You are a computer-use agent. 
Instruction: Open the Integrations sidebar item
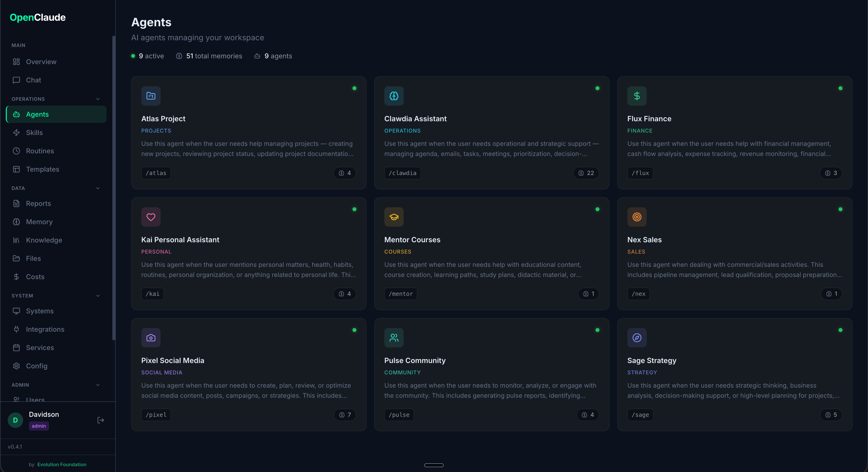click(45, 329)
